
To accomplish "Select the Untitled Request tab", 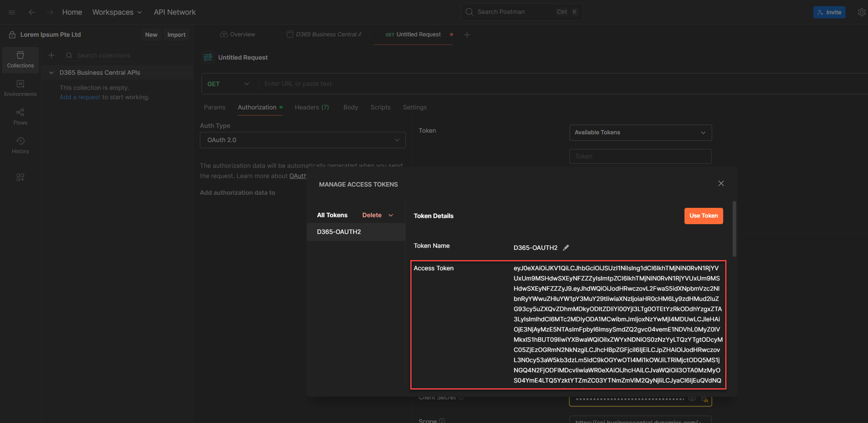I will 413,35.
